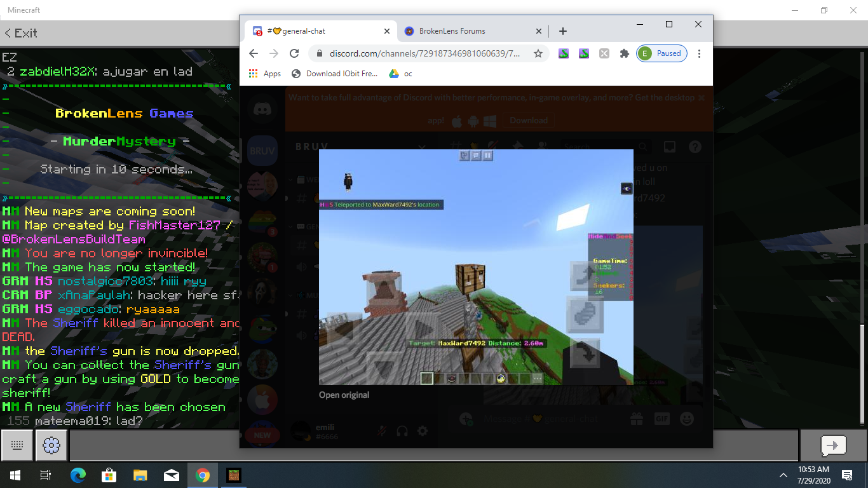Viewport: 868px width, 488px height.
Task: Exit the Minecraft chat screen
Action: 21,32
